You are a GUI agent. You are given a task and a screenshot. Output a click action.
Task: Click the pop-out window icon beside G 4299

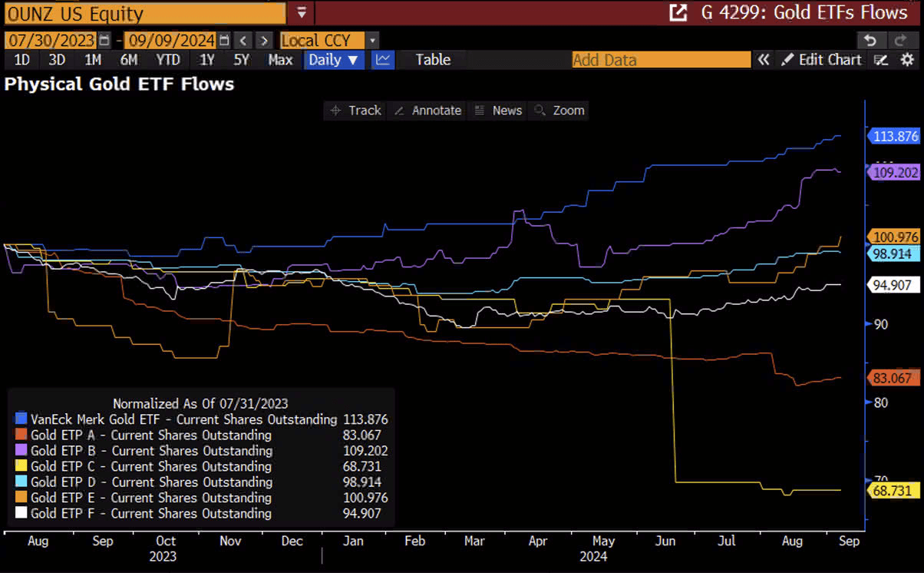678,13
